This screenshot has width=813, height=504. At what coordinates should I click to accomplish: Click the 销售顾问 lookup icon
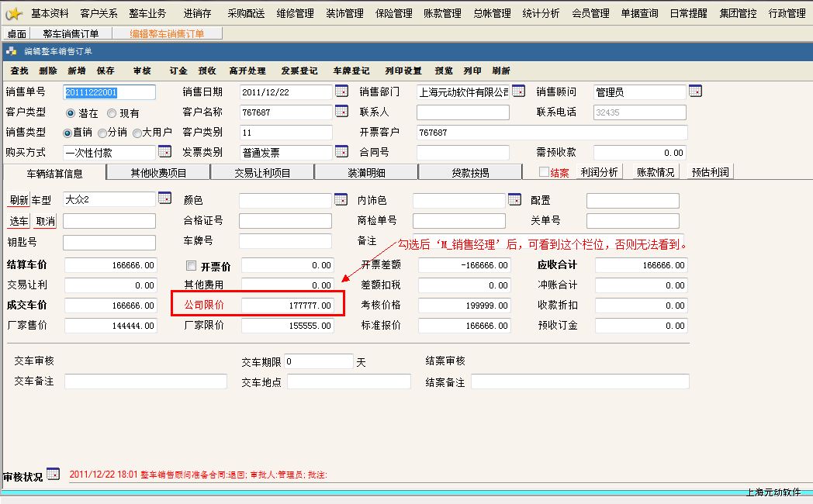695,91
